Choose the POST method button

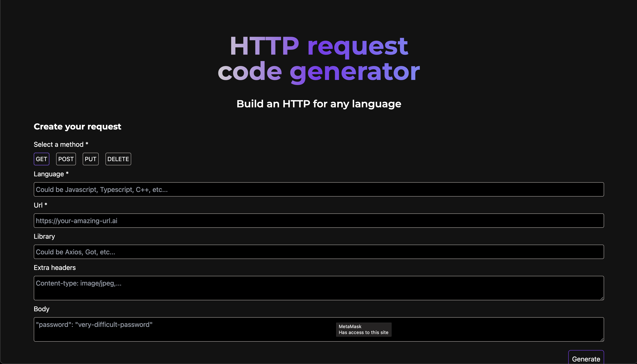pyautogui.click(x=66, y=159)
